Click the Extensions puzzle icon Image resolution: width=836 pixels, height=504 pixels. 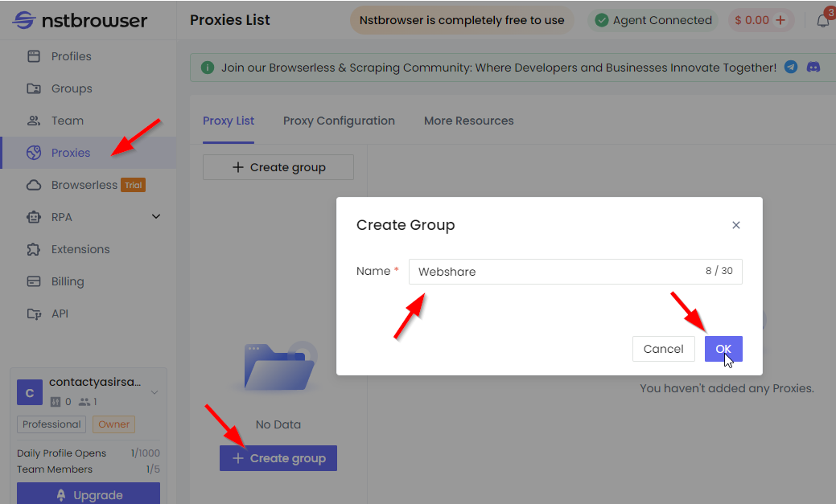(34, 249)
